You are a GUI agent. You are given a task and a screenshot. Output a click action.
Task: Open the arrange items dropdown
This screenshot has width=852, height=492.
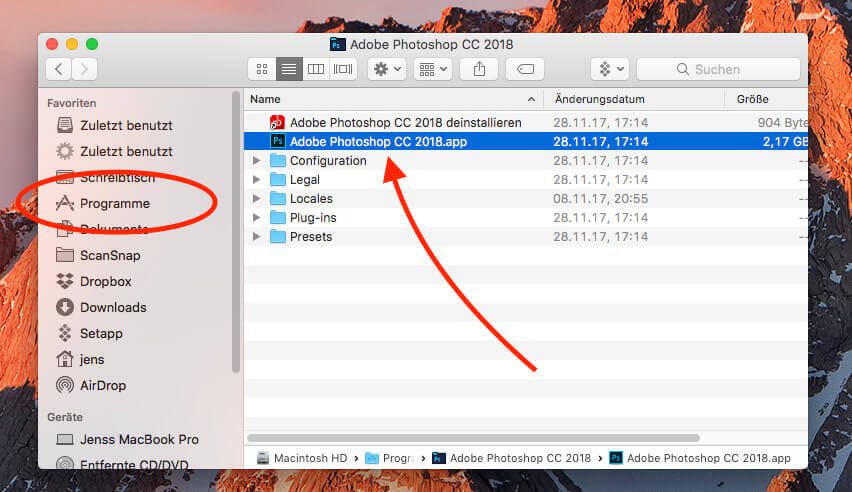tap(432, 69)
